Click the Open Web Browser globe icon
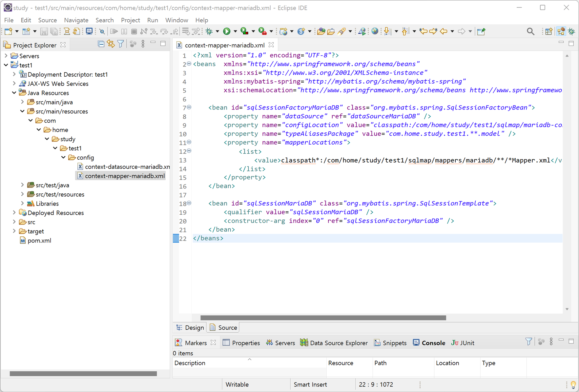Viewport: 579px width, 392px height. pyautogui.click(x=375, y=31)
